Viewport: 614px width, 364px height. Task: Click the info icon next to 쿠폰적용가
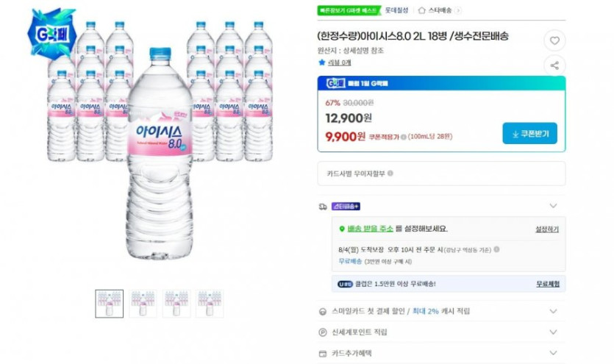point(404,136)
